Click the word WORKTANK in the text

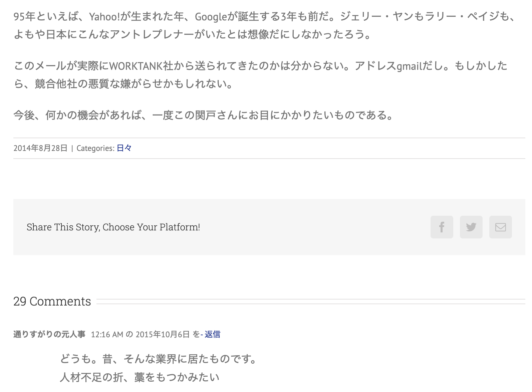click(x=136, y=66)
